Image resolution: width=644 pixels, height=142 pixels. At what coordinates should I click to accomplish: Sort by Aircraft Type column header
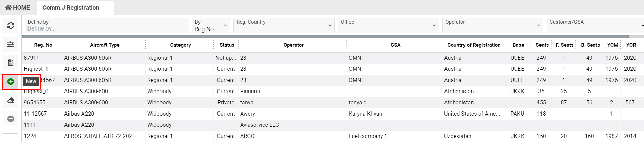105,45
